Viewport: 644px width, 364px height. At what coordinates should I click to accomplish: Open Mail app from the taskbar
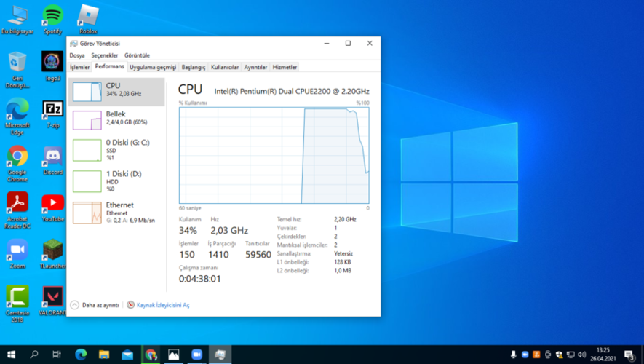127,354
